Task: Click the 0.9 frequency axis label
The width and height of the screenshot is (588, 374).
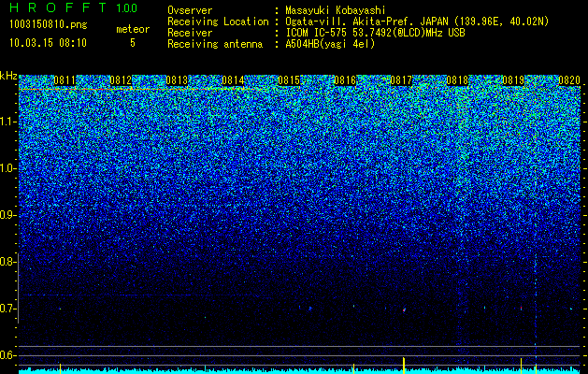Action: (8, 215)
